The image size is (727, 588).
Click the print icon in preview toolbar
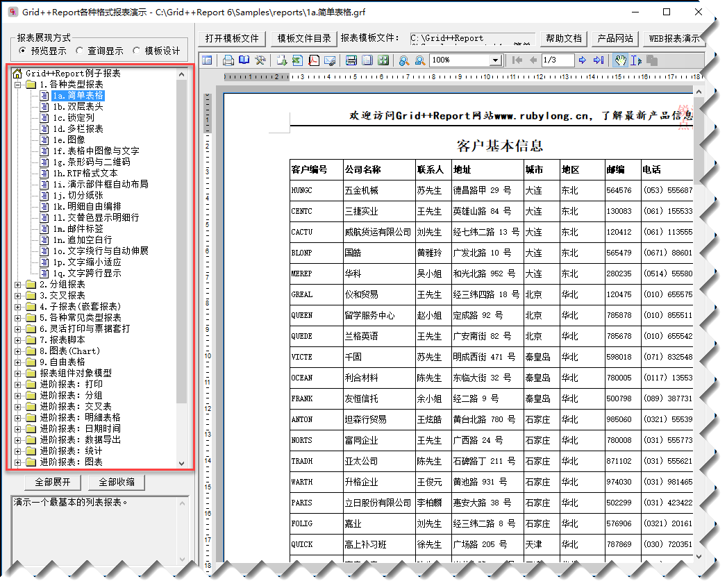pyautogui.click(x=228, y=60)
